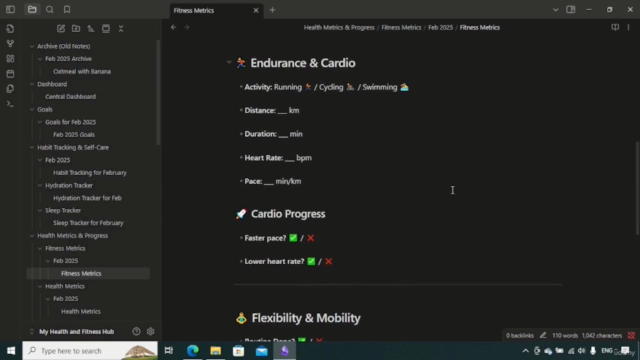Navigate back arrow
The width and height of the screenshot is (640, 360).
pyautogui.click(x=173, y=27)
